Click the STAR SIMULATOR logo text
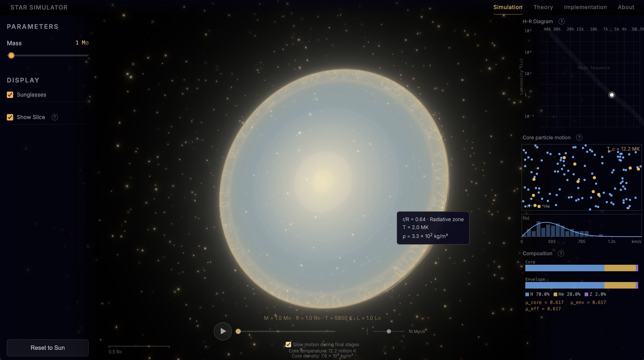The height and width of the screenshot is (360, 644). [39, 7]
